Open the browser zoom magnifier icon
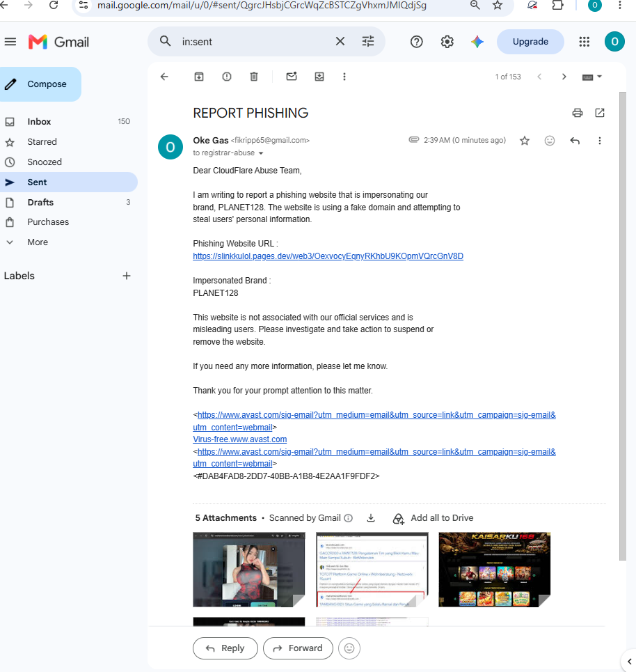This screenshot has height=672, width=636. pos(475,5)
